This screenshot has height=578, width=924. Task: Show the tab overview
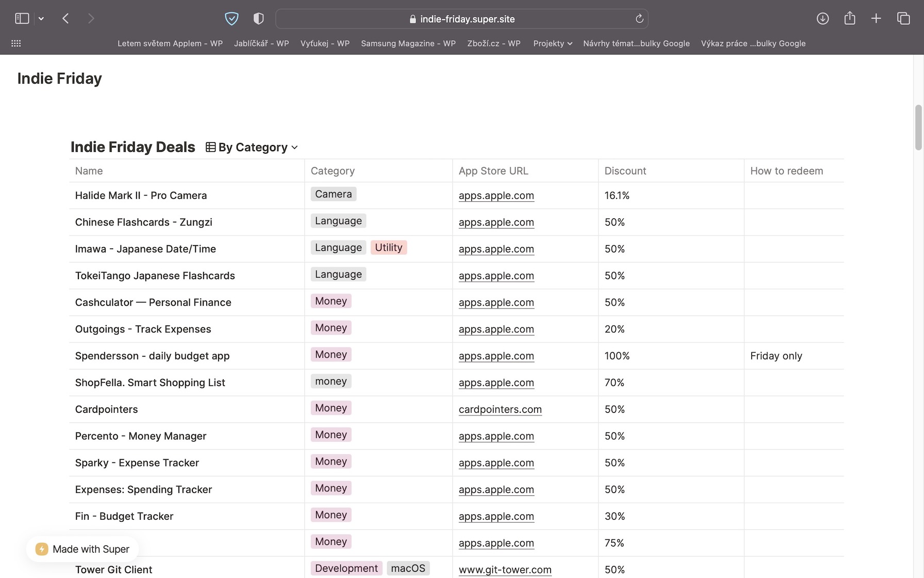click(903, 19)
